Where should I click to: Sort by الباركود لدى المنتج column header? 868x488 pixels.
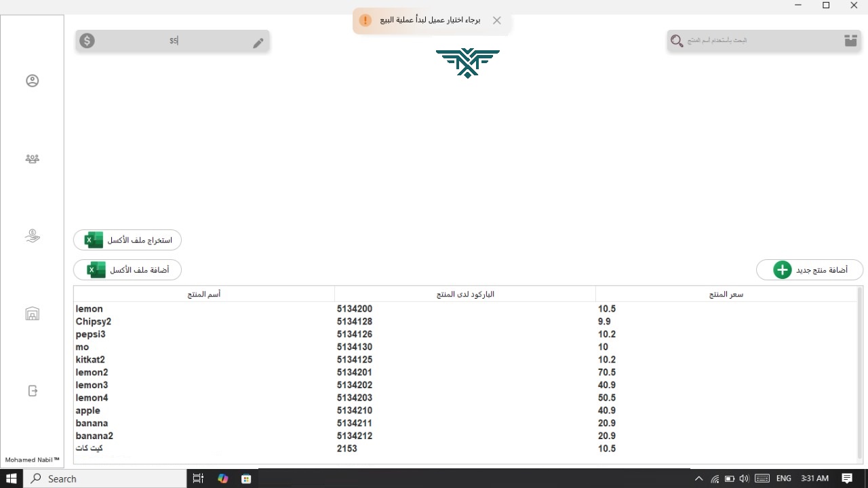coord(465,294)
